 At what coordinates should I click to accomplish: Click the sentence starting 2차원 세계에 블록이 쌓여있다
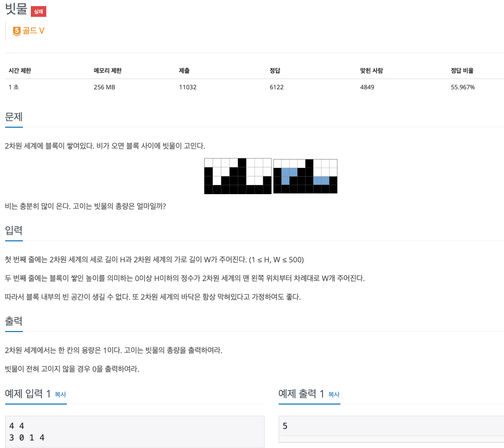[x=105, y=146]
